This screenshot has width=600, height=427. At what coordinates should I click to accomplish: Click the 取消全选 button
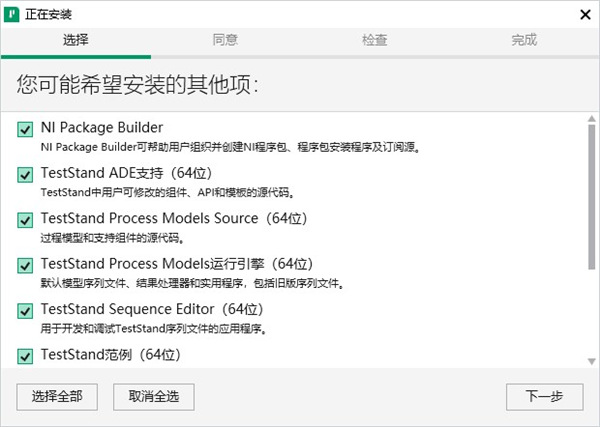pos(153,397)
